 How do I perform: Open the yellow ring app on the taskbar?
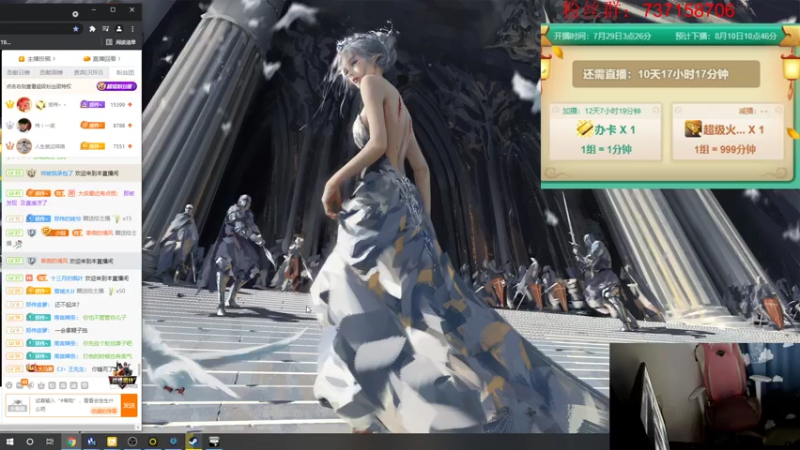[x=153, y=441]
